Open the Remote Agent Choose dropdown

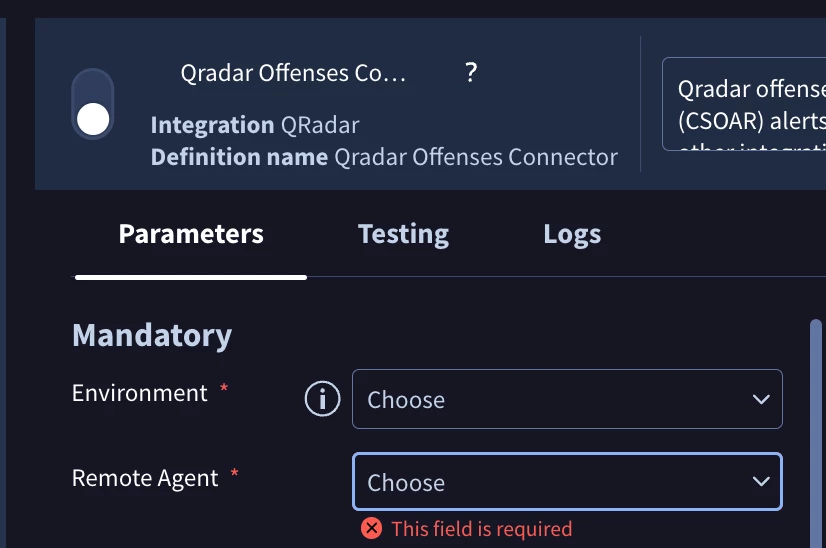[x=567, y=482]
